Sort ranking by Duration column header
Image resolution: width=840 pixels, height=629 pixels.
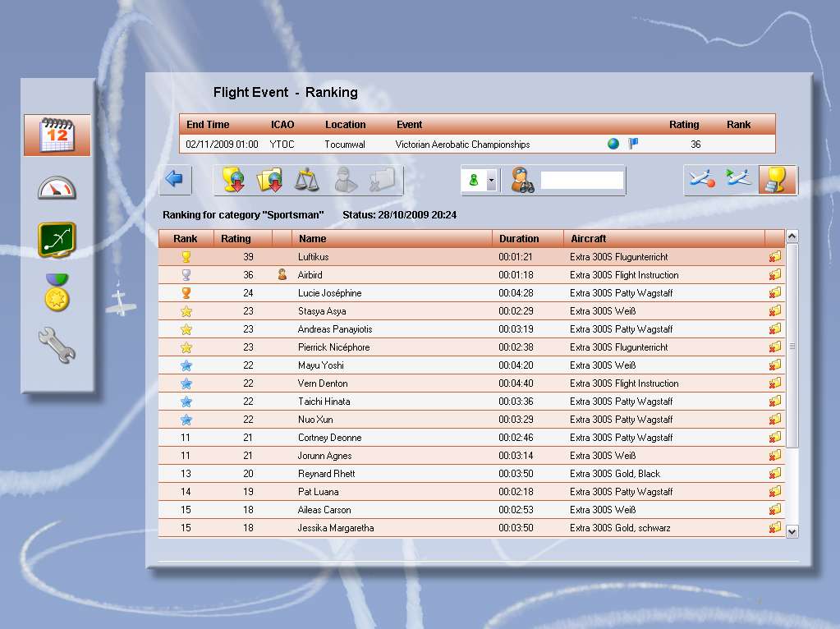pos(519,239)
